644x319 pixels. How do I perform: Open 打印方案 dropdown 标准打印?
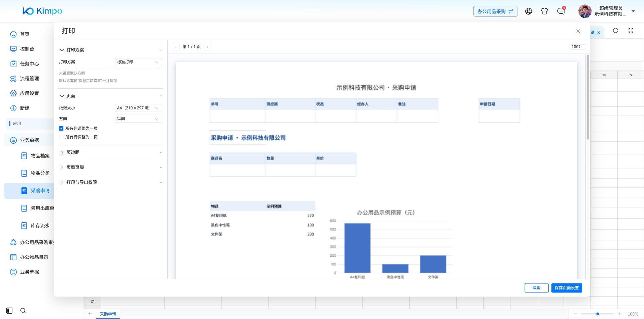138,62
